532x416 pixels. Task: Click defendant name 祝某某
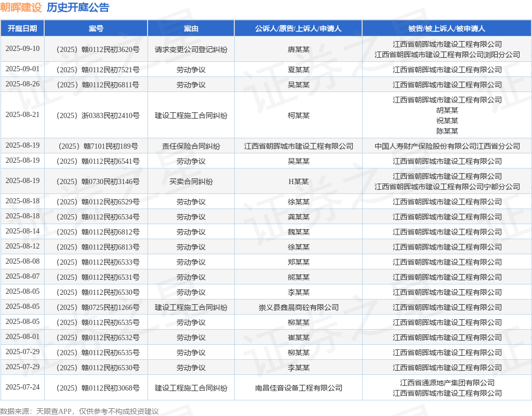[x=447, y=121]
